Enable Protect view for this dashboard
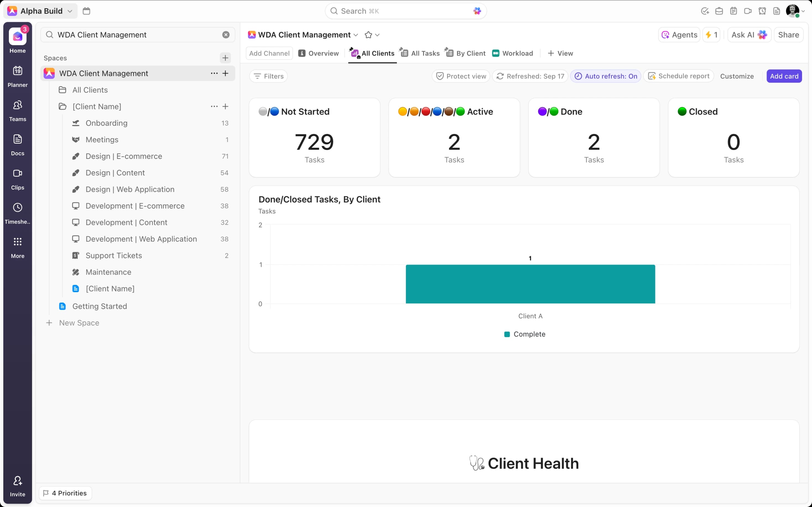This screenshot has width=812, height=507. point(461,76)
